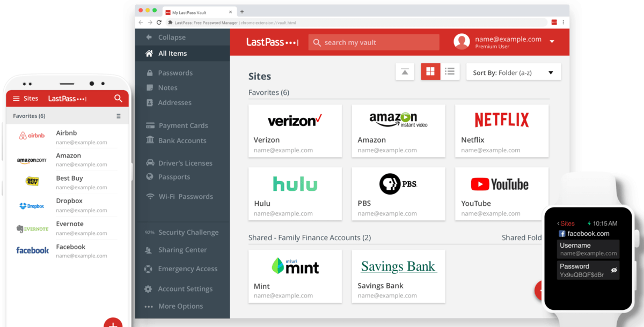644x327 pixels.
Task: Open Emergency Access menu label
Action: (x=188, y=269)
